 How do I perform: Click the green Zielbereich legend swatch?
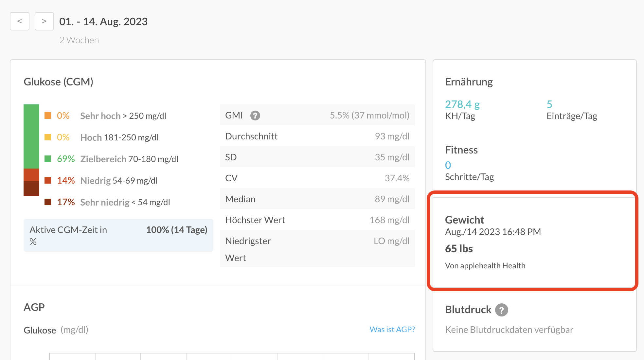point(48,159)
